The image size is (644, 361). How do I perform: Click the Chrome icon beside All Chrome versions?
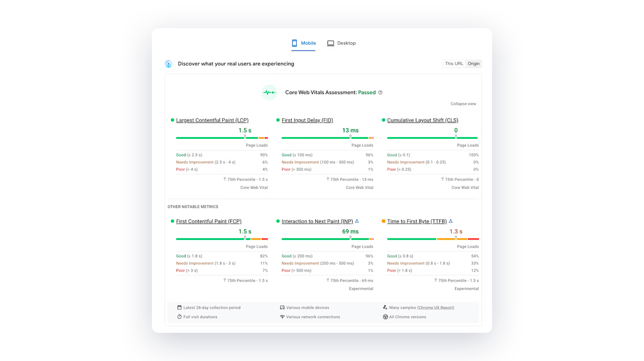click(385, 317)
